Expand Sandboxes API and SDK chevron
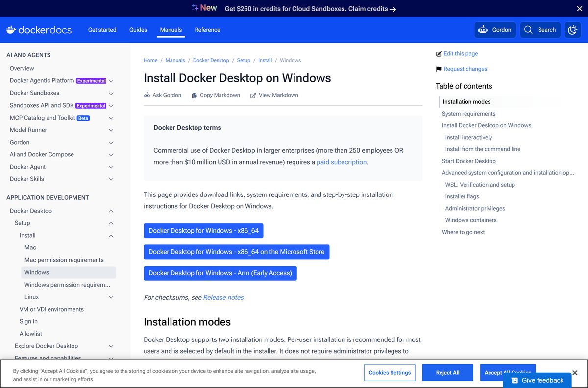This screenshot has height=388, width=588. pyautogui.click(x=111, y=105)
